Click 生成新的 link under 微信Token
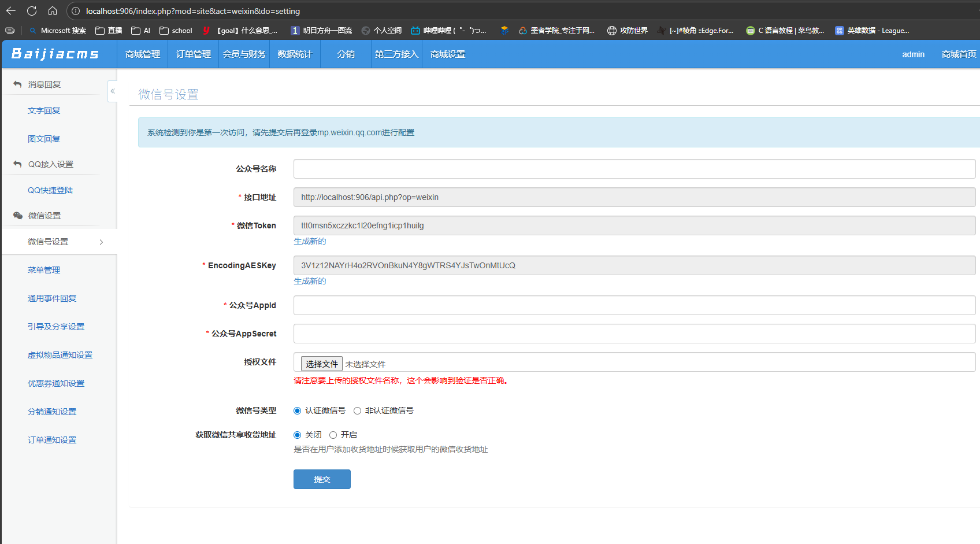This screenshot has width=980, height=544. click(x=310, y=242)
